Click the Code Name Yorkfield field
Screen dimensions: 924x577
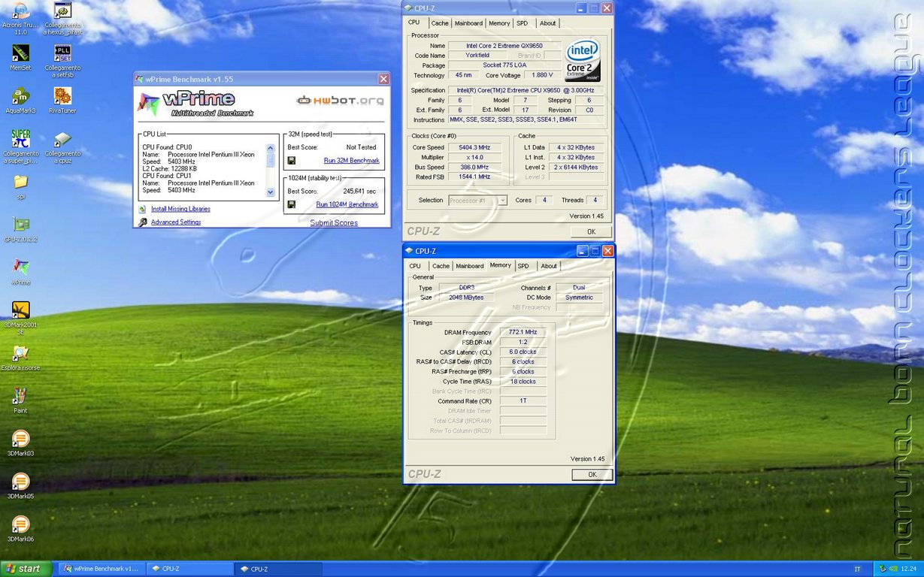point(478,56)
